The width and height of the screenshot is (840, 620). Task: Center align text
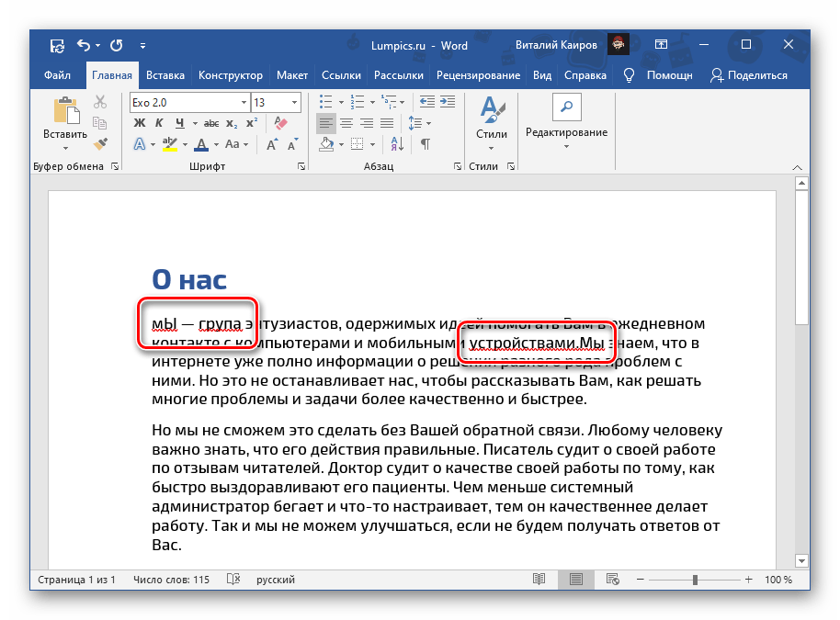[346, 124]
